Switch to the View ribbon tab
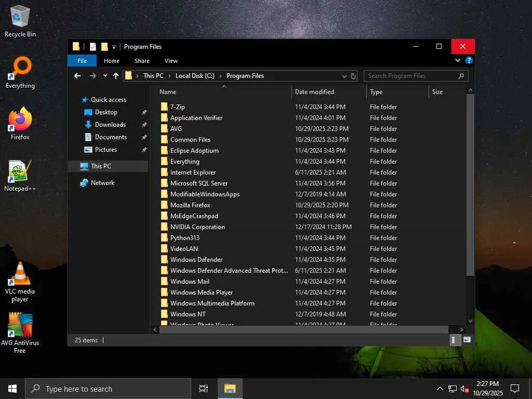 click(171, 61)
